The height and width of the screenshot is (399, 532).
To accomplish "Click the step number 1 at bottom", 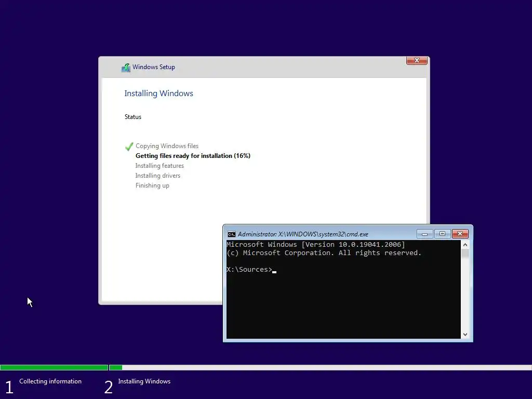I will 9,387.
